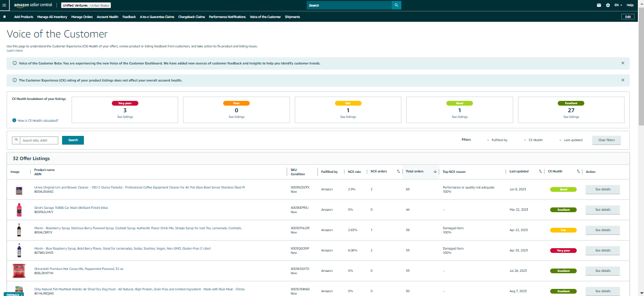The width and height of the screenshot is (644, 296).
Task: Expand the Fulfilled by filter
Action: pyautogui.click(x=498, y=140)
